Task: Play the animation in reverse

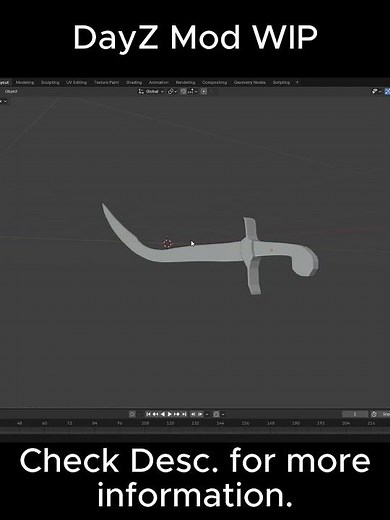Action: pos(163,414)
